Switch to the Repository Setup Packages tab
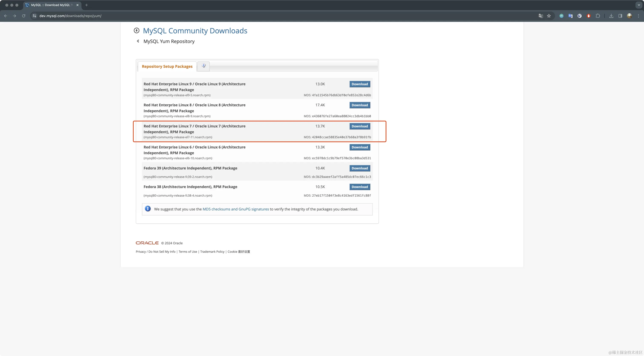 coord(167,66)
